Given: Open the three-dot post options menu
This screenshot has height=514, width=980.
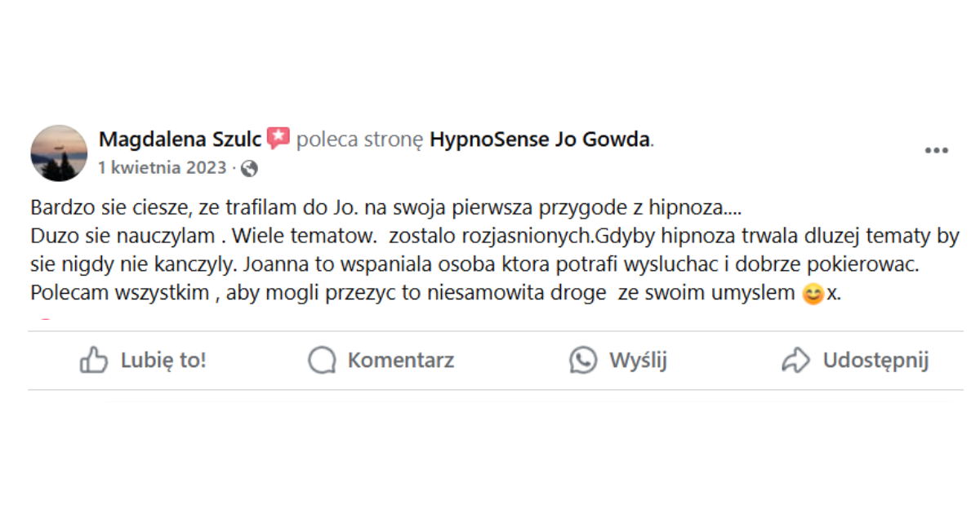Looking at the screenshot, I should pos(936,151).
